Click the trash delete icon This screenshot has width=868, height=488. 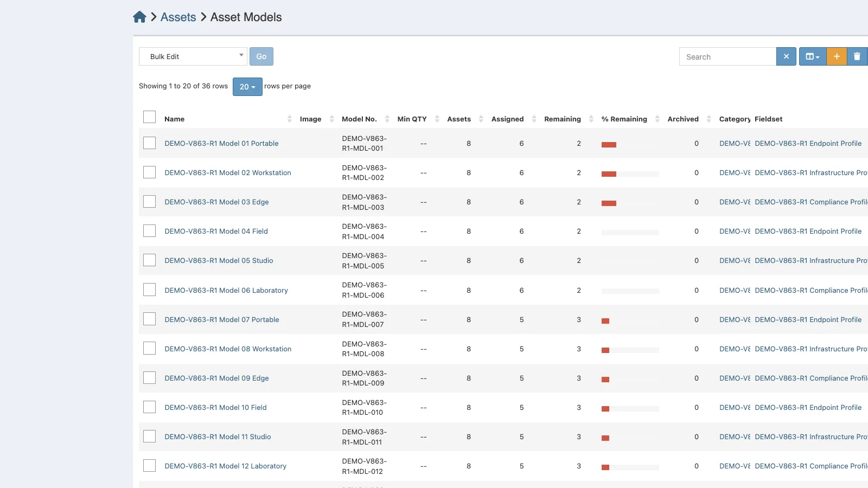[857, 56]
